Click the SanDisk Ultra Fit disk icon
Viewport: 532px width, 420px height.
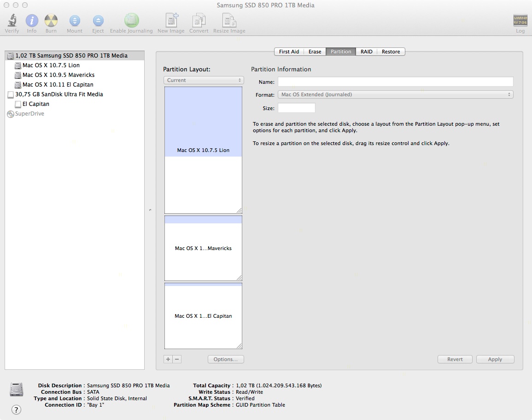[x=11, y=94]
